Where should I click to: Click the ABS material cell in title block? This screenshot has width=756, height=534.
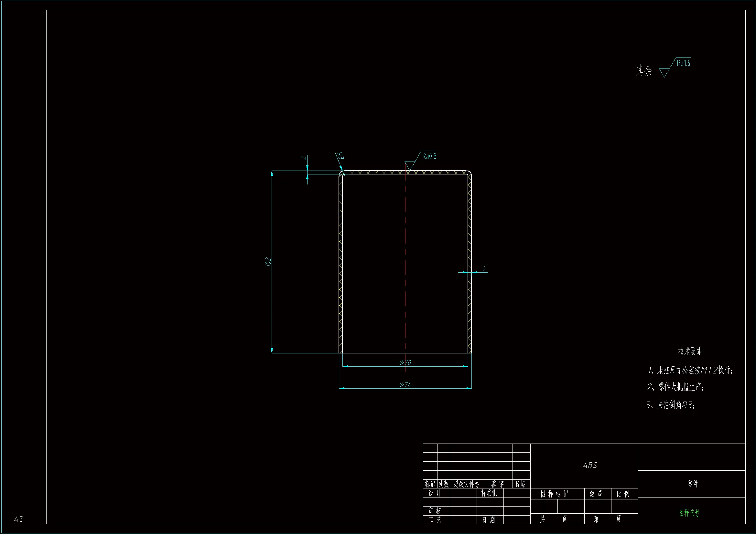pos(589,466)
